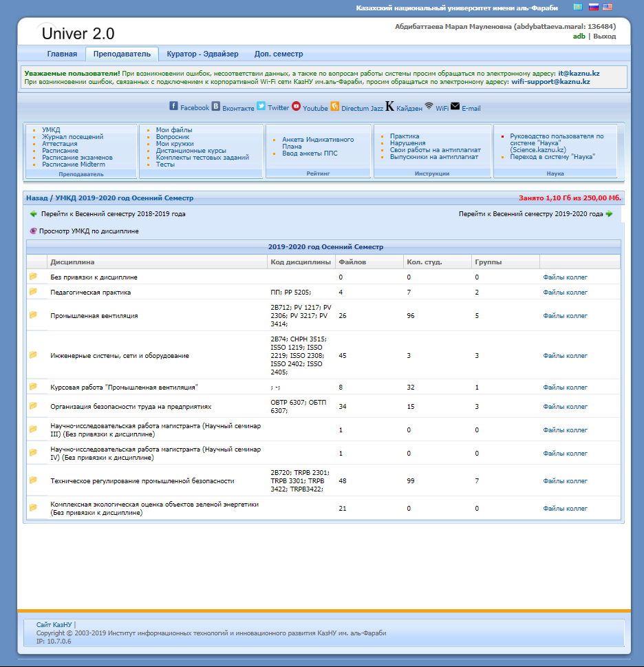This screenshot has width=644, height=667.
Task: Click it@kaznu.kz email link
Action: [579, 73]
